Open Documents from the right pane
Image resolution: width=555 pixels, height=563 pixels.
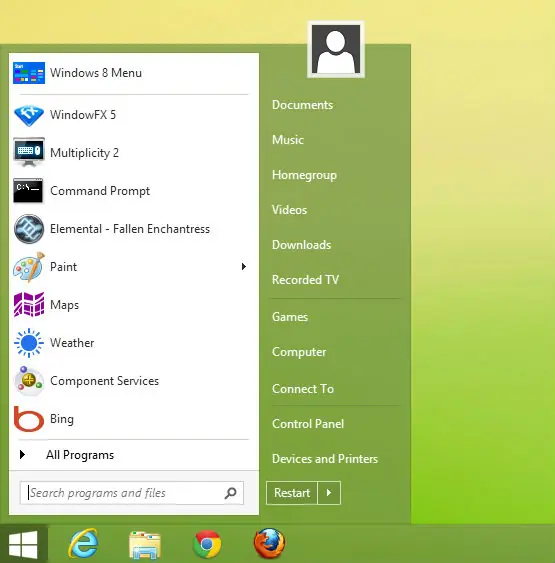click(302, 105)
